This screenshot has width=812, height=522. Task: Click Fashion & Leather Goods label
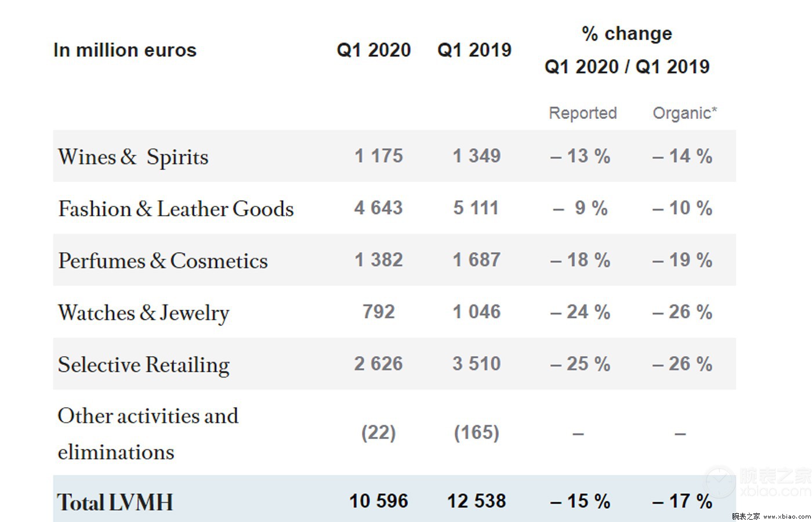tap(176, 209)
